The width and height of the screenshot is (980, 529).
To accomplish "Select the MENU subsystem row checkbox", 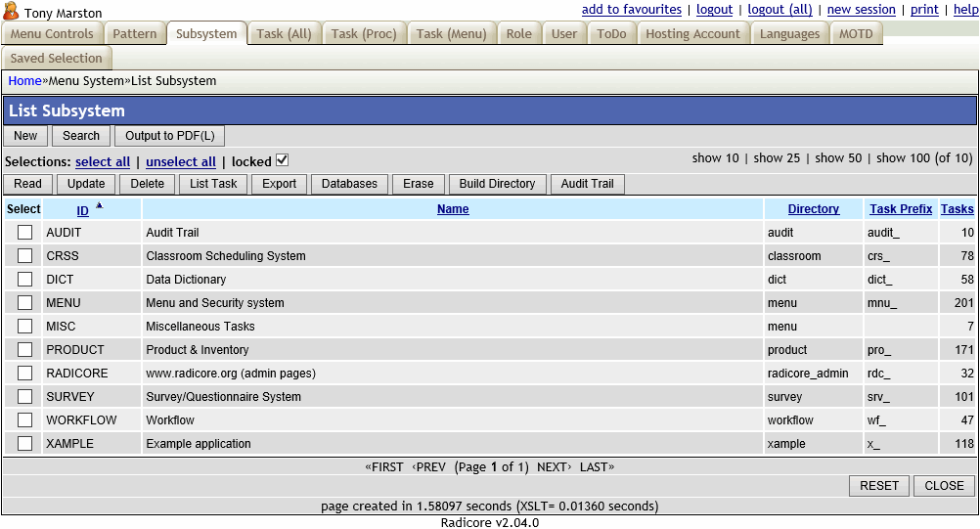I will pos(24,303).
